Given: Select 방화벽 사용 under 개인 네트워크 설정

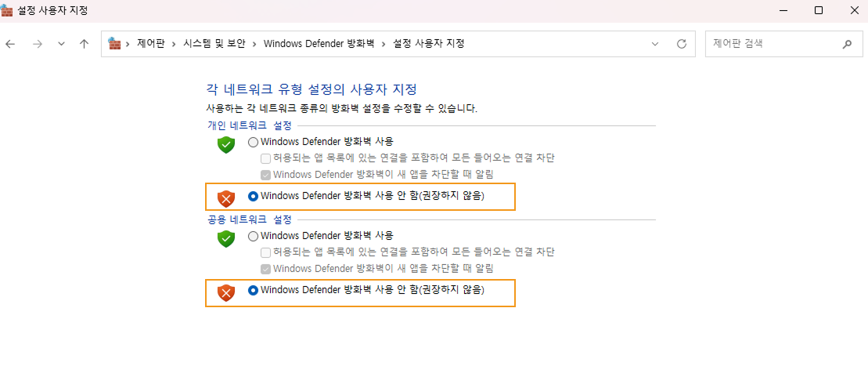Looking at the screenshot, I should point(253,142).
